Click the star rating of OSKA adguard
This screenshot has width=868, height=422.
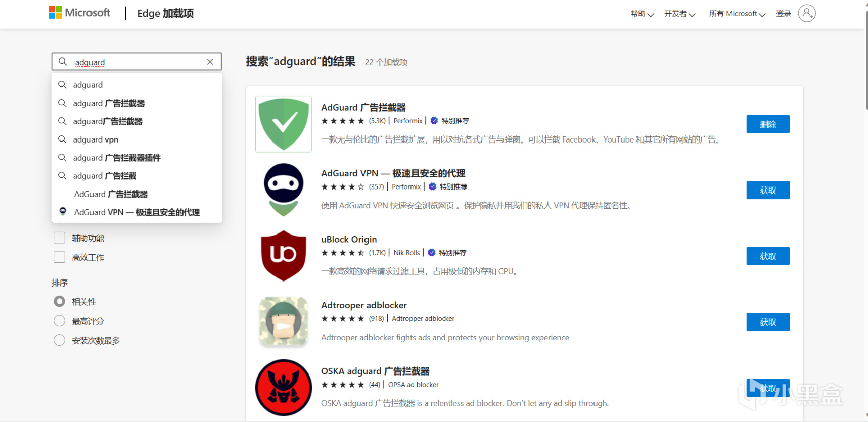[x=343, y=385]
